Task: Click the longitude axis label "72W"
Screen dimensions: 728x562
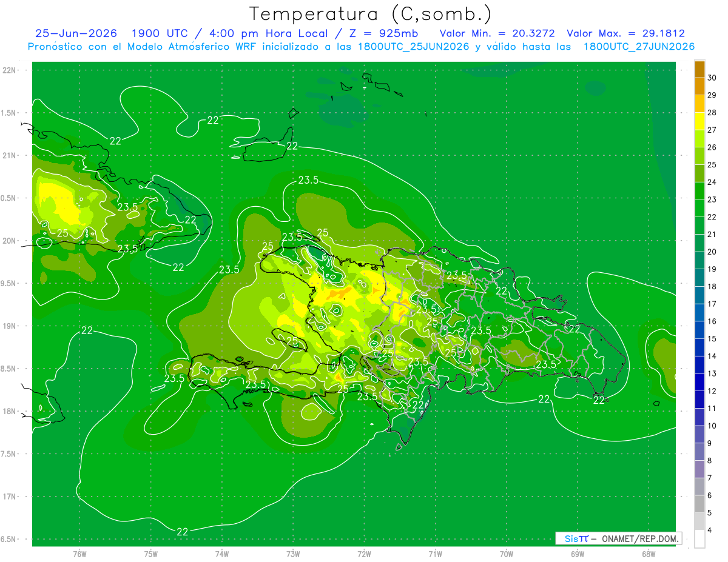Action: pos(364,554)
